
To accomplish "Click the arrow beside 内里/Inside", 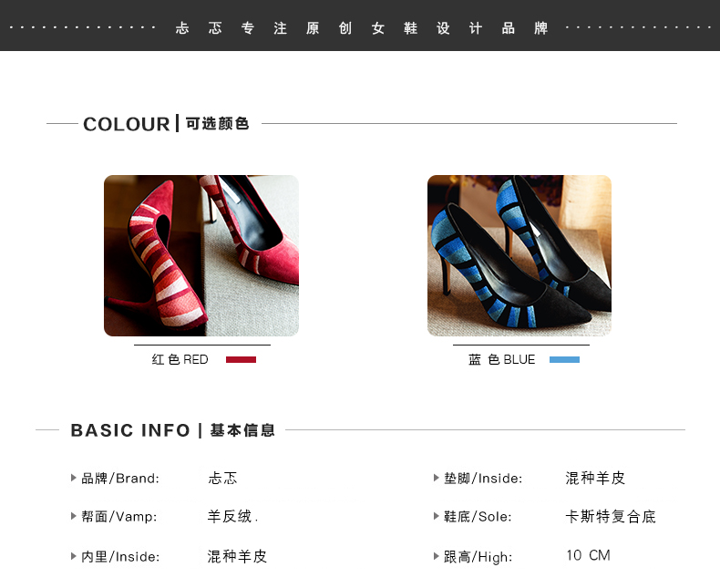I will 74,556.
